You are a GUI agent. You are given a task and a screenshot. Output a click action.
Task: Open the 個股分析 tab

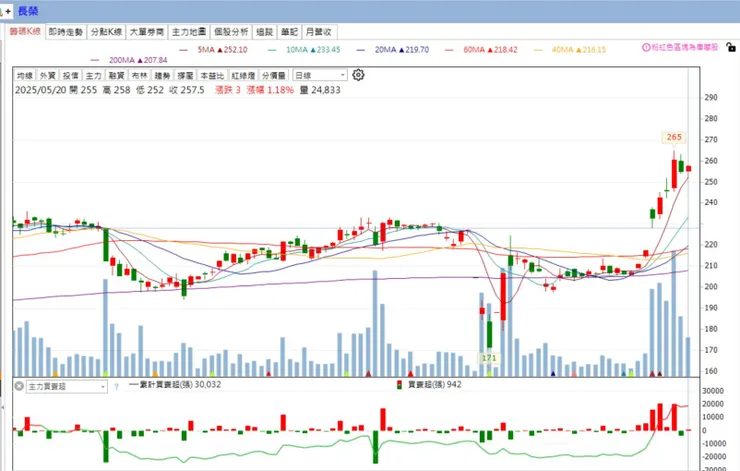click(x=231, y=32)
